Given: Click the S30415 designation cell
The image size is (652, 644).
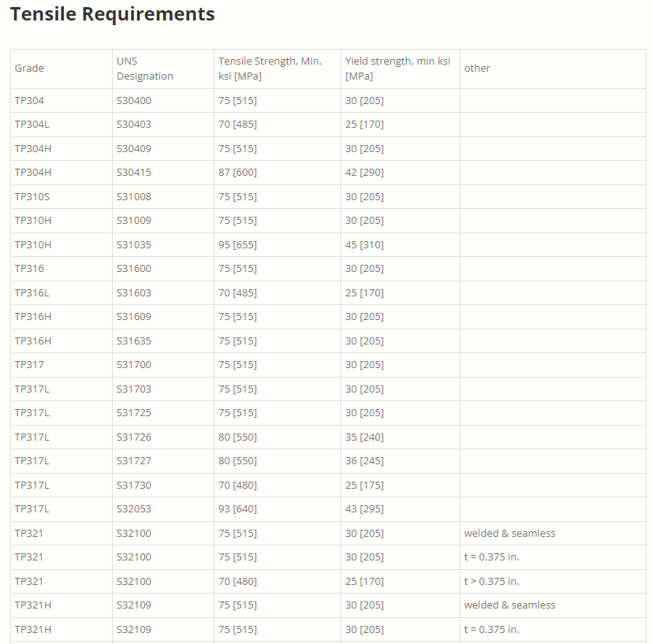Looking at the screenshot, I should pos(134,173).
